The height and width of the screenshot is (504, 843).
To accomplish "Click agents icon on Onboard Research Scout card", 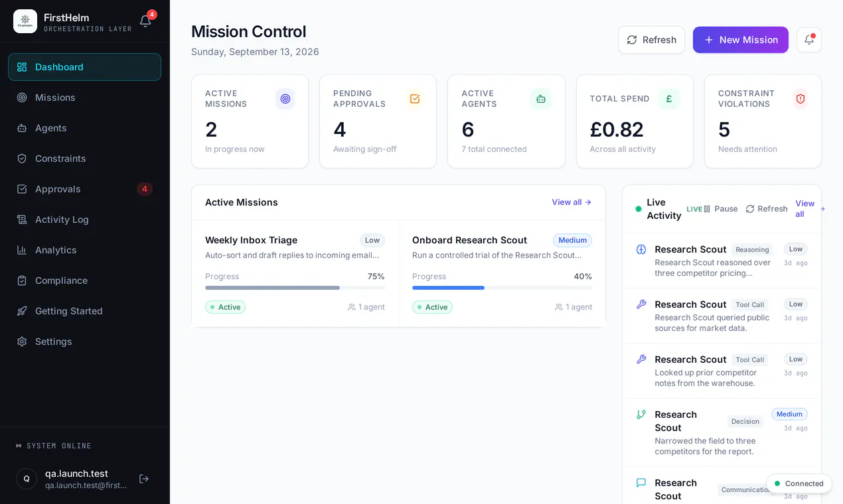I will click(x=559, y=307).
